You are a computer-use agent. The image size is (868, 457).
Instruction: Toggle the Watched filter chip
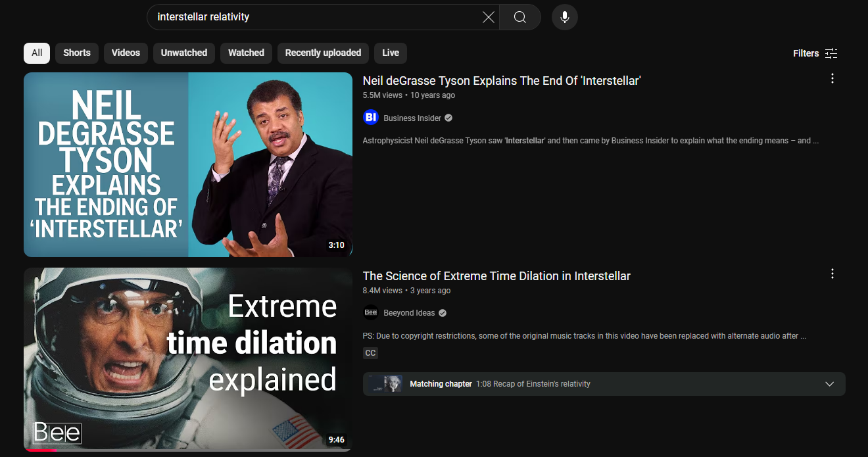(x=246, y=53)
